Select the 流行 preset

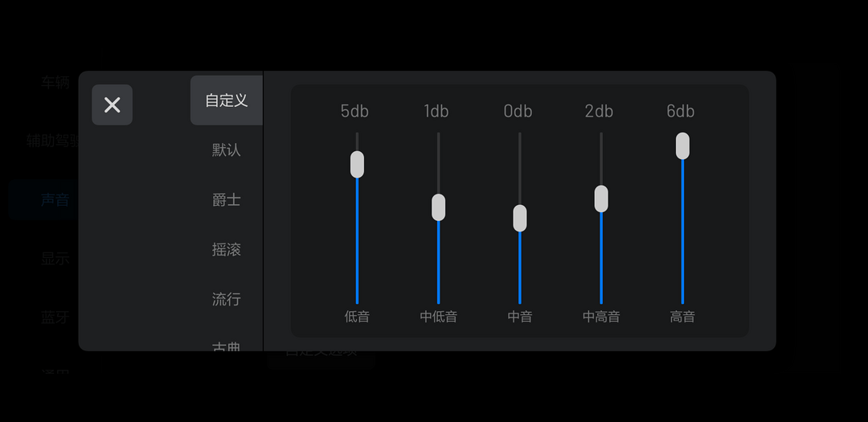point(227,299)
